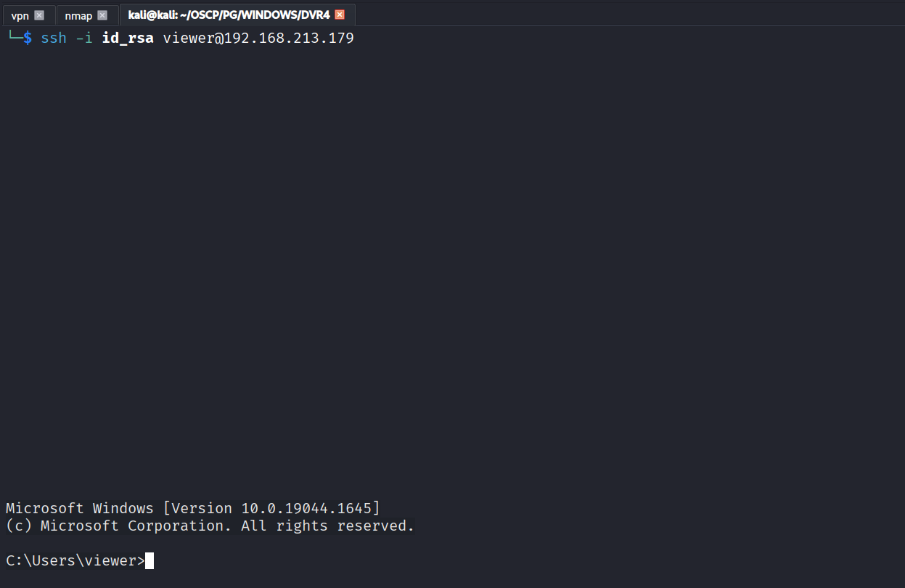Click the version number 10.0.19044.1645
This screenshot has width=905, height=588.
(311, 508)
